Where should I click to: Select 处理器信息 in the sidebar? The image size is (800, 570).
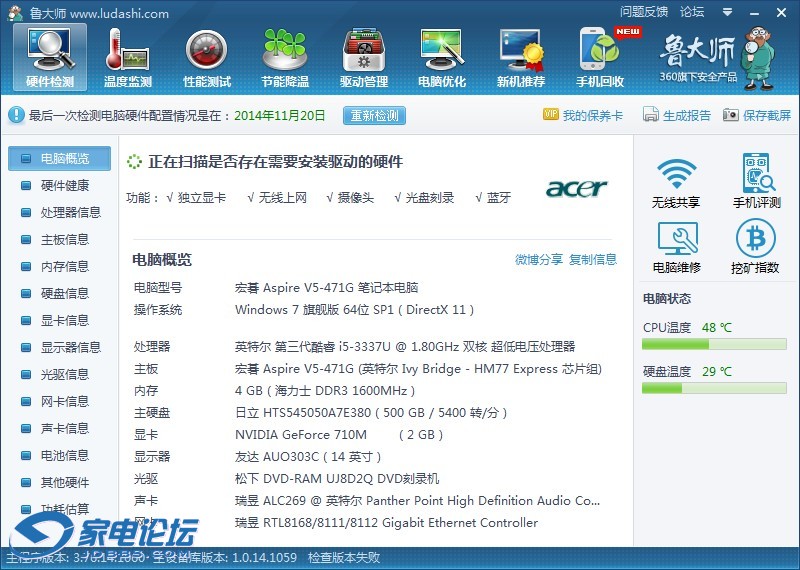(70, 213)
